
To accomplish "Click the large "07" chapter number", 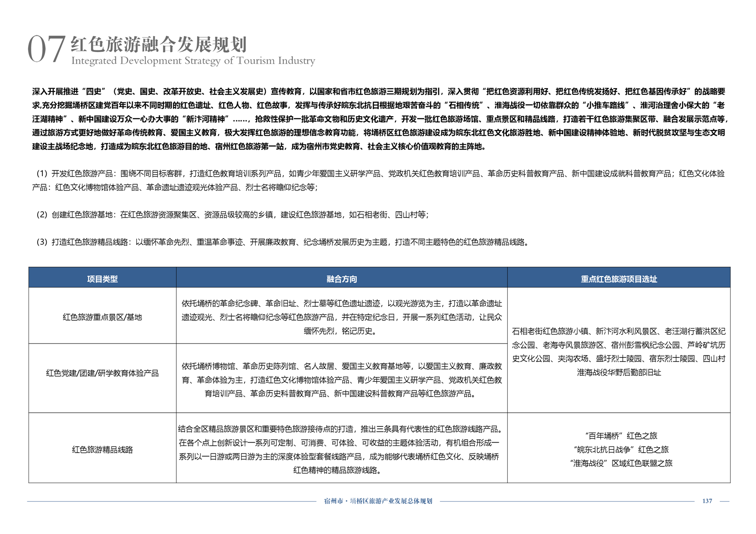I will coord(46,49).
